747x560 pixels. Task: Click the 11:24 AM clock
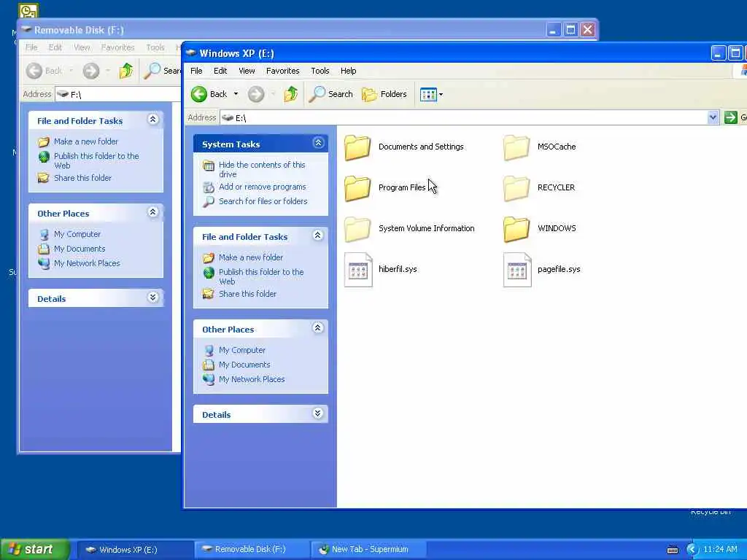tap(720, 550)
